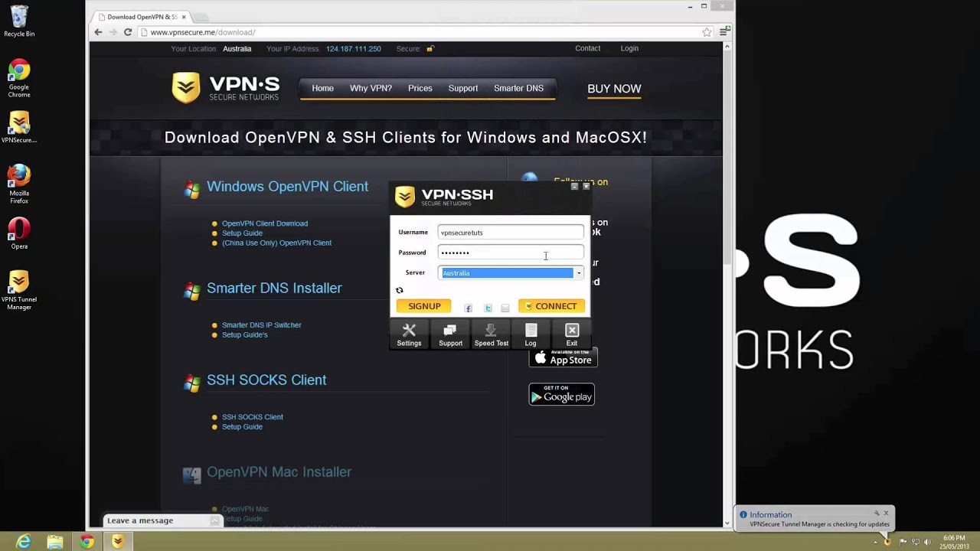Select the Download OpenVPN browser tab
Viewport: 980px width, 551px height.
(x=142, y=17)
